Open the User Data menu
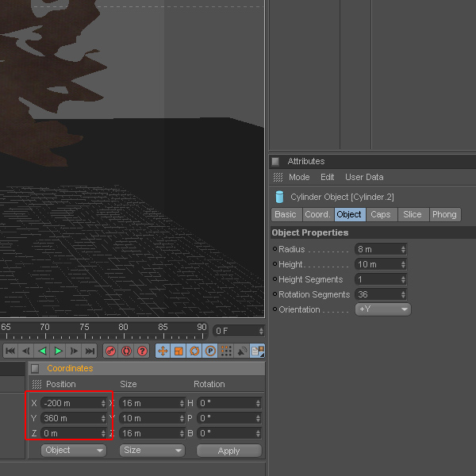 click(364, 177)
